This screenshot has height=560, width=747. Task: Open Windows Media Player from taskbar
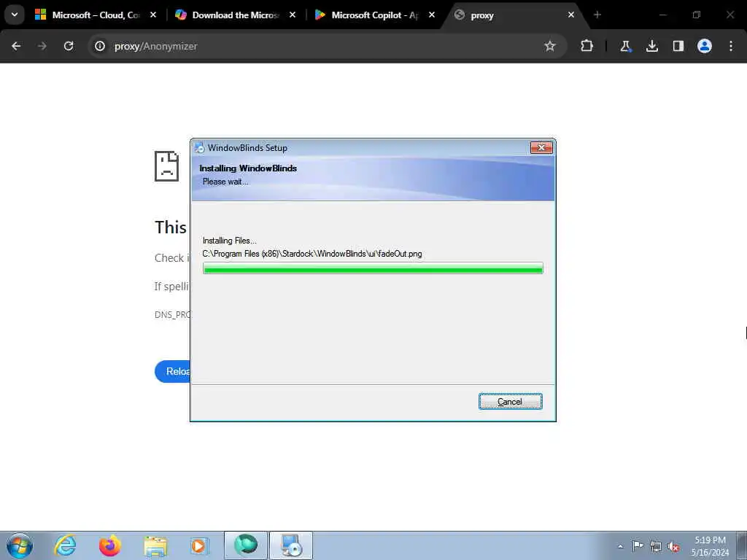(x=198, y=546)
